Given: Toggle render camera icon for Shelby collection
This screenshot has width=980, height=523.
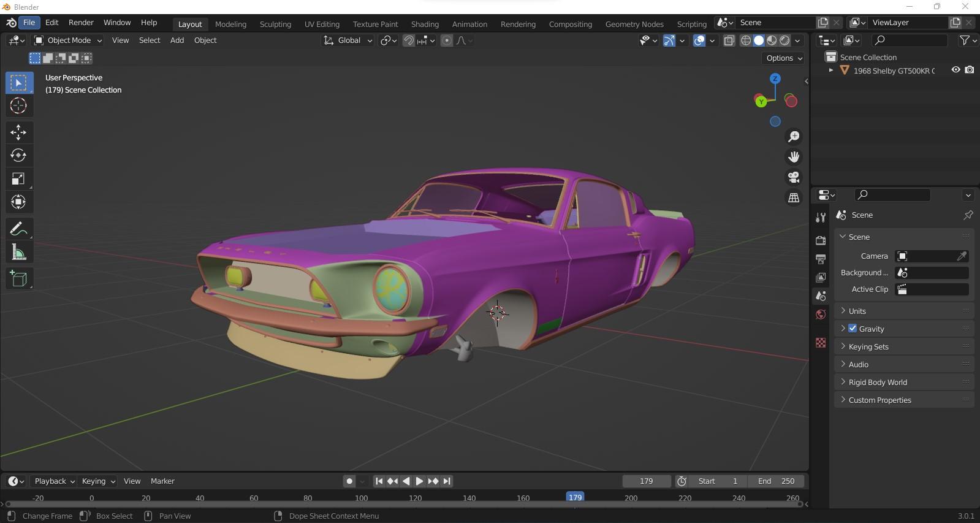Looking at the screenshot, I should point(970,70).
